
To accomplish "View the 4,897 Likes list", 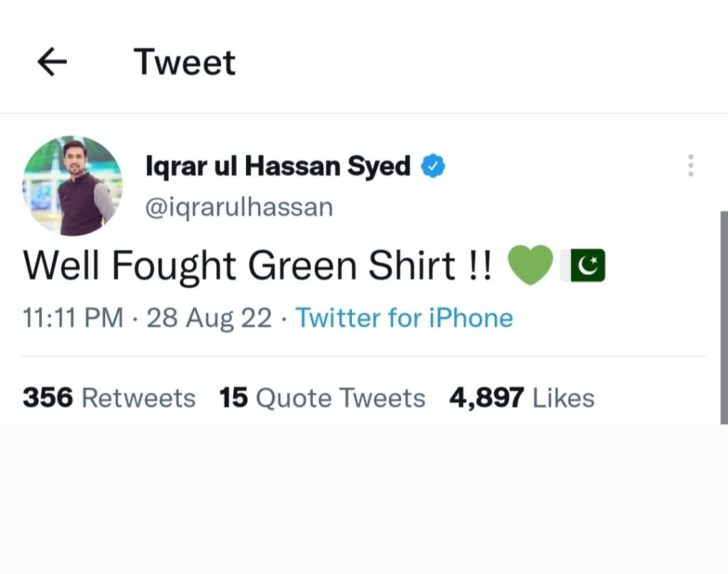I will 522,398.
